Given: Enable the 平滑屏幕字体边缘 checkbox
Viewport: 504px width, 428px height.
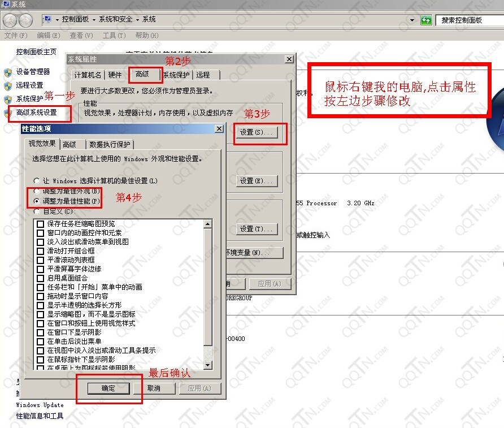Looking at the screenshot, I should coord(41,269).
